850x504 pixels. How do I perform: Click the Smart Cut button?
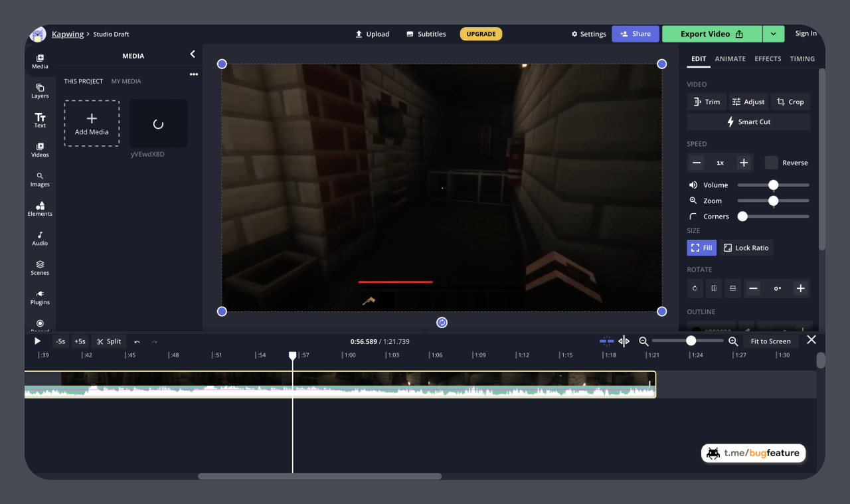(748, 122)
